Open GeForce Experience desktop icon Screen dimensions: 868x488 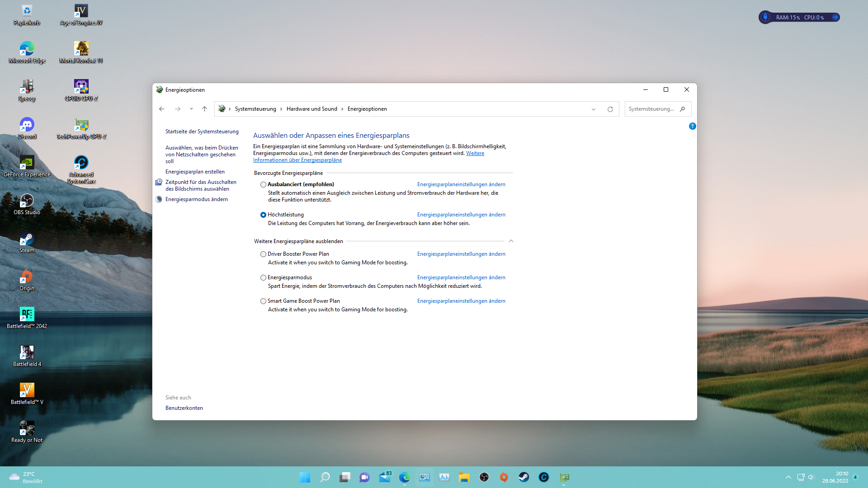[x=27, y=166]
